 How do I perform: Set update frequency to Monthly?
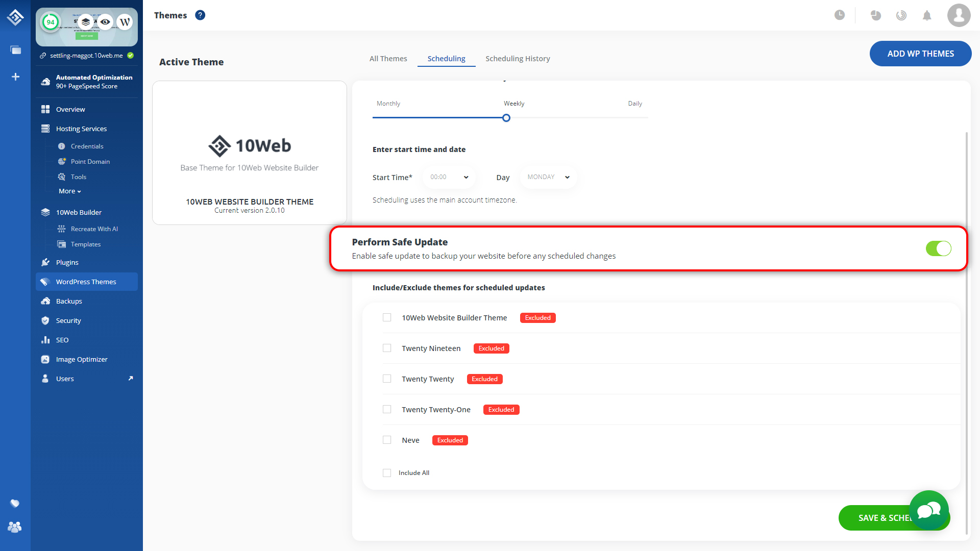(x=388, y=104)
